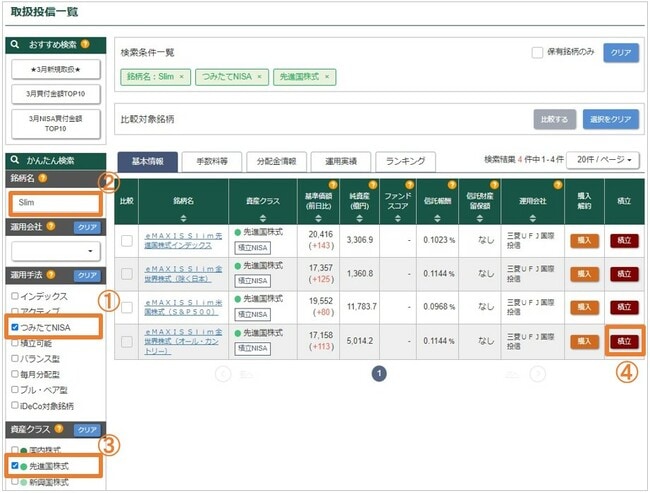Viewport: 650px width, 493px height.
Task: Switch to 運用実績 tab
Action: point(341,162)
